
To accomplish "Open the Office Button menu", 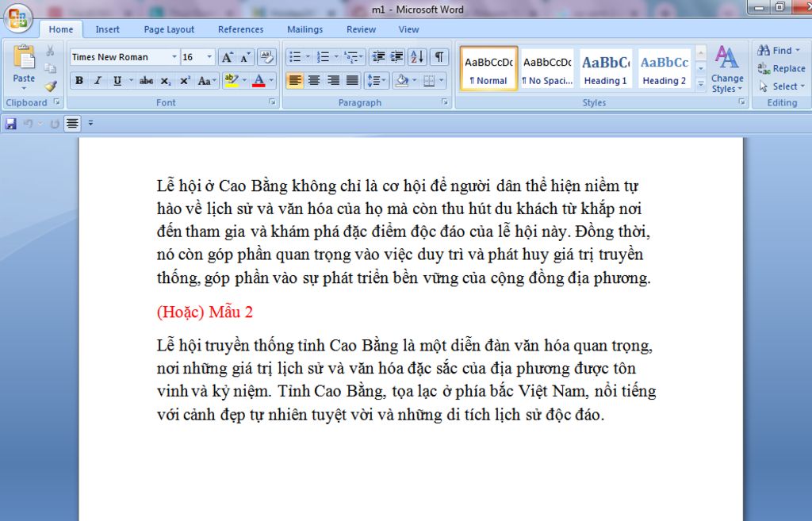I will tap(17, 17).
